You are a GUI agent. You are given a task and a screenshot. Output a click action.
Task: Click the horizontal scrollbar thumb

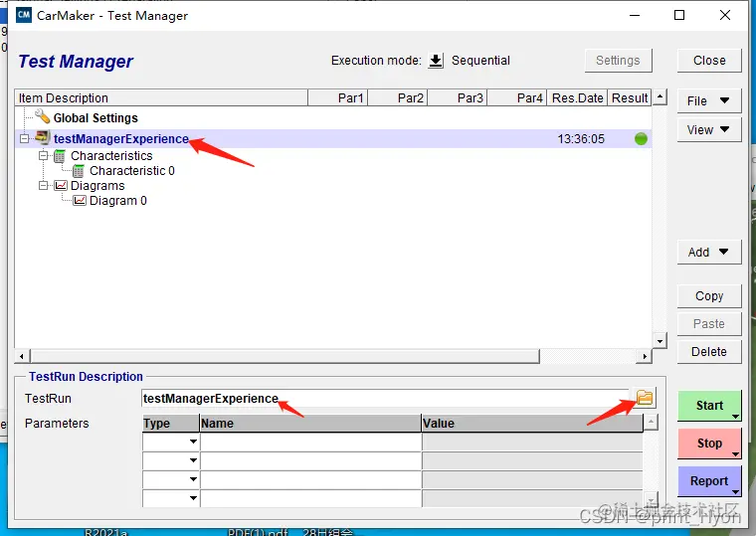coord(284,356)
